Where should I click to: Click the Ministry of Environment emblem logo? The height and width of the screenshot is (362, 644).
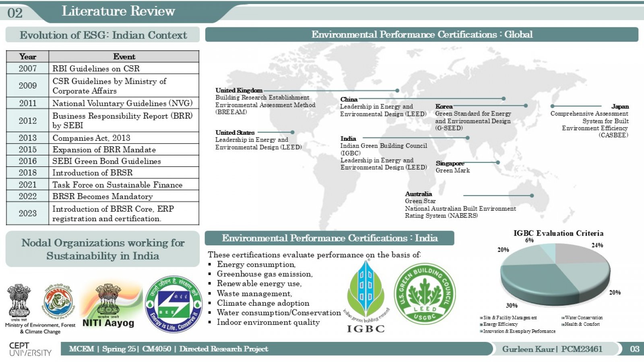tap(19, 302)
